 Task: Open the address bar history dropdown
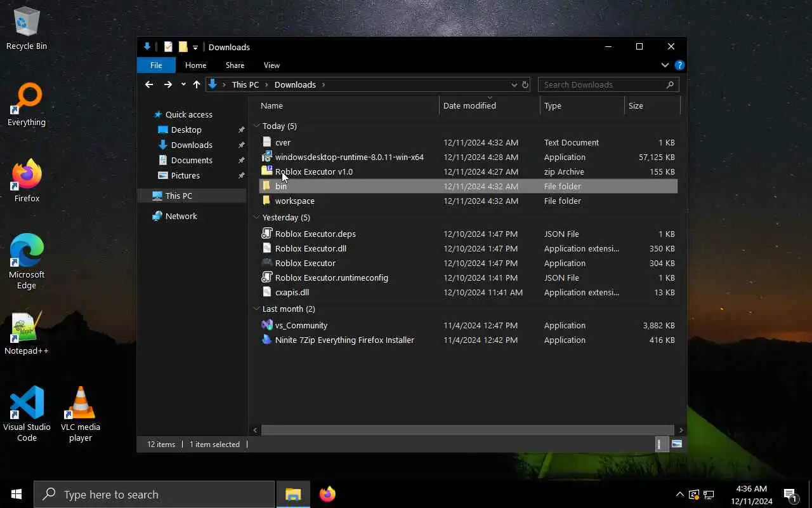click(x=514, y=84)
